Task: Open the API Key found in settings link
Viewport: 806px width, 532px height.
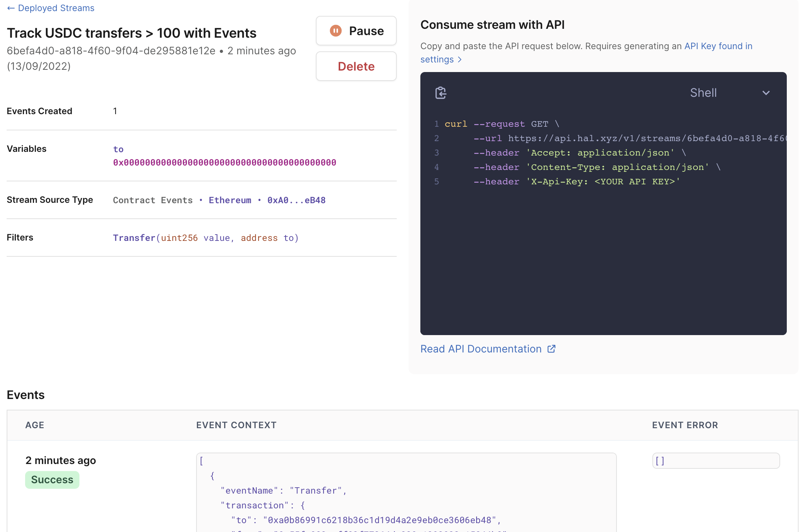Action: pyautogui.click(x=718, y=46)
